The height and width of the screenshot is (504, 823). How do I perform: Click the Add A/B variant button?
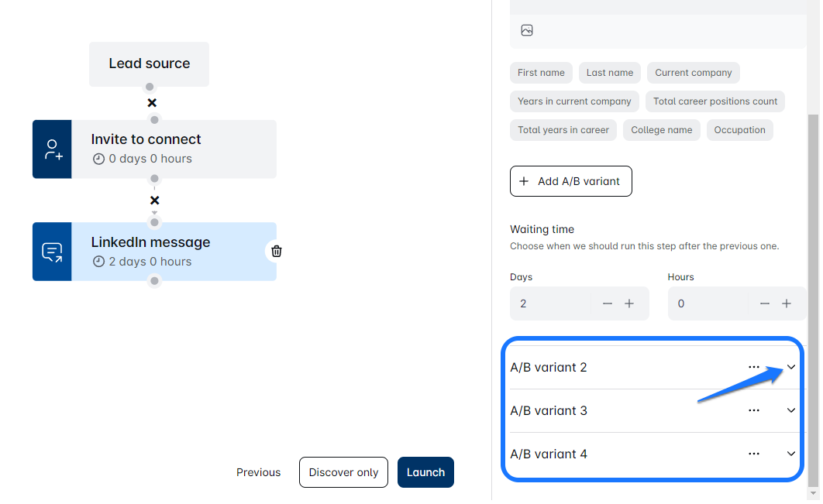570,181
